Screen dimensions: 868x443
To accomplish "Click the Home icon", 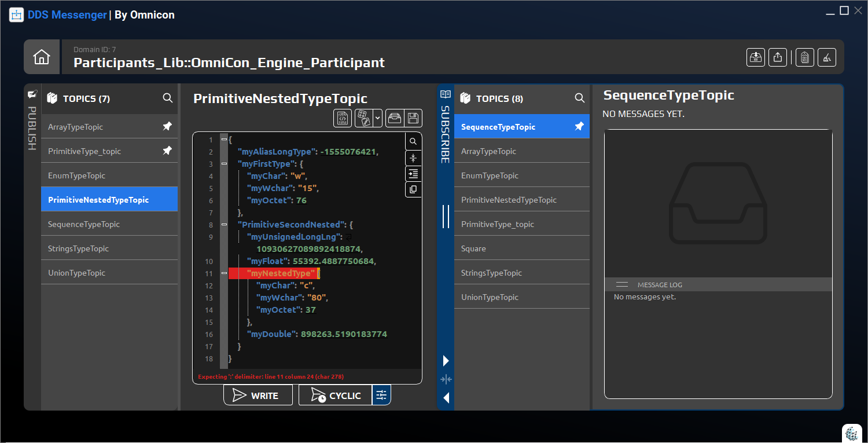I will click(41, 57).
